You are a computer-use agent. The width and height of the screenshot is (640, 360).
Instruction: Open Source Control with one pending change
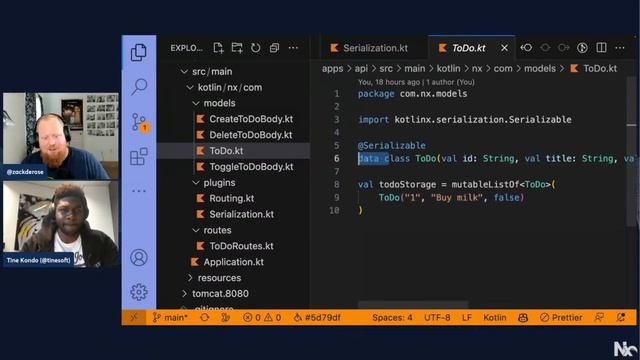(x=139, y=122)
